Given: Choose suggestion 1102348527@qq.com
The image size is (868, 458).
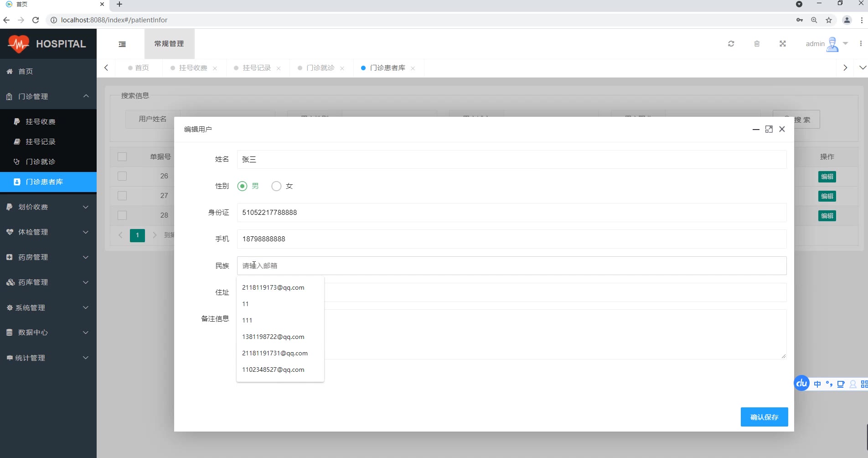Looking at the screenshot, I should (280, 370).
